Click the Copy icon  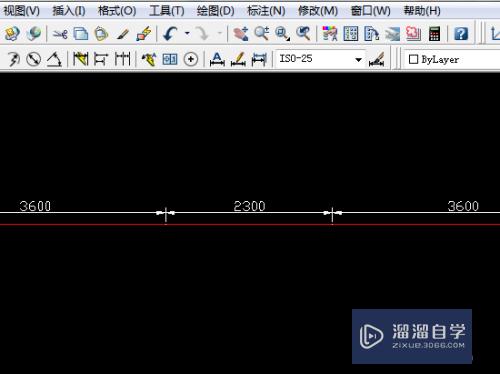point(81,34)
